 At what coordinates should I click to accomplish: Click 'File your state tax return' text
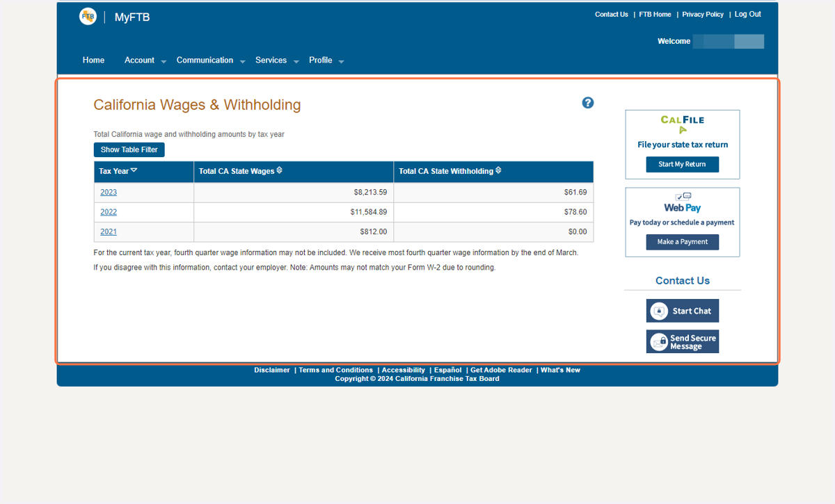point(683,145)
